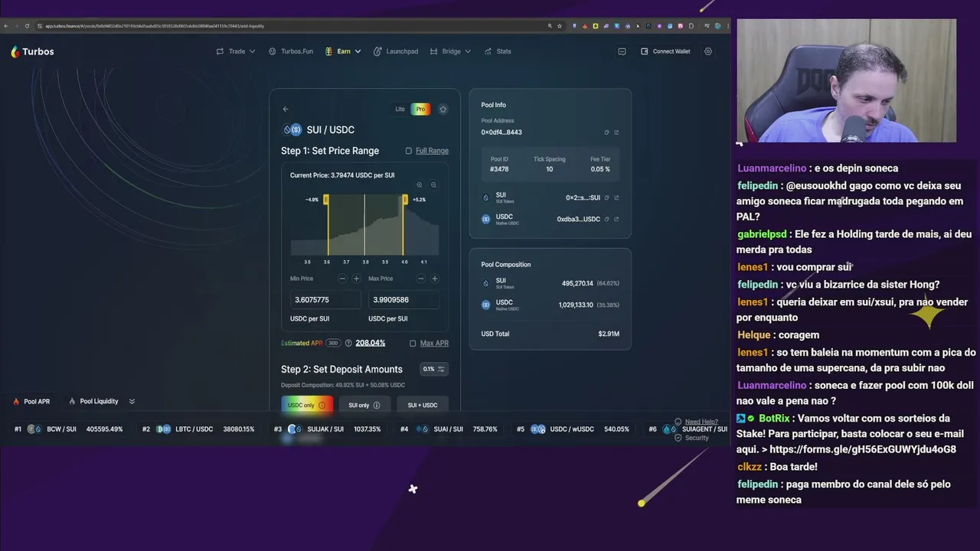Expand the pool ticker options chevron
Screen dimensions: 980x551
[x=132, y=401]
